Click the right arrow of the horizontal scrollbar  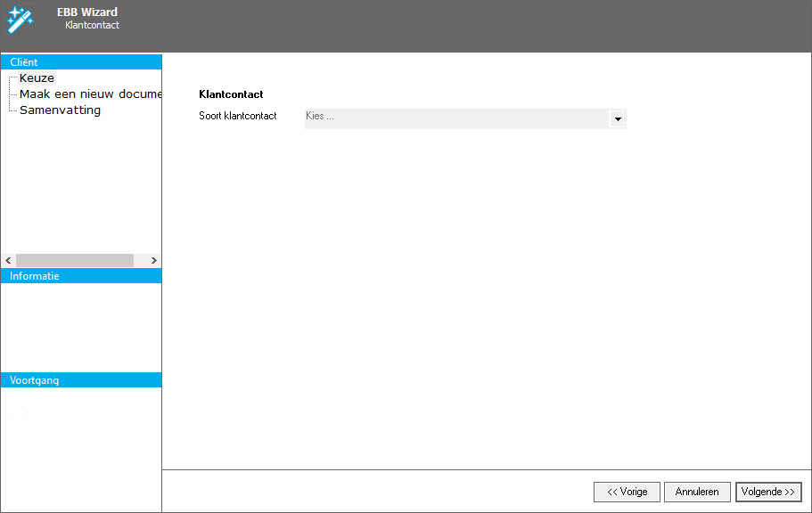click(153, 260)
